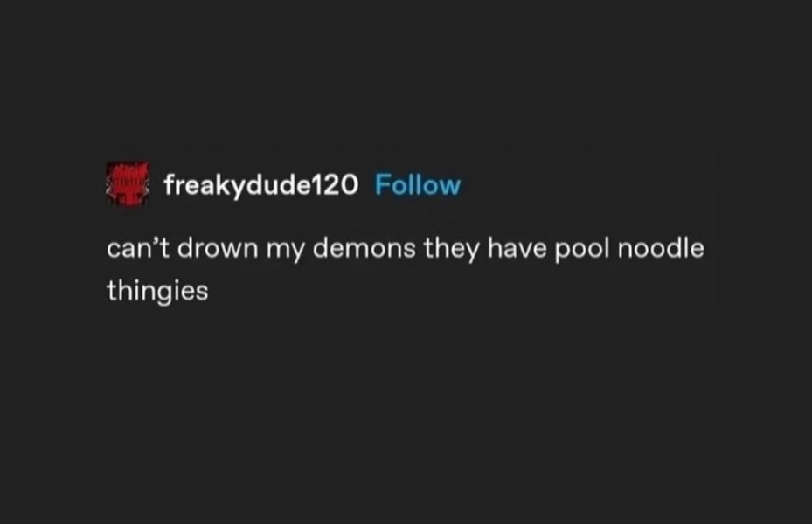Click the first line of post text
Screen dimensions: 812x524
pyautogui.click(x=406, y=249)
